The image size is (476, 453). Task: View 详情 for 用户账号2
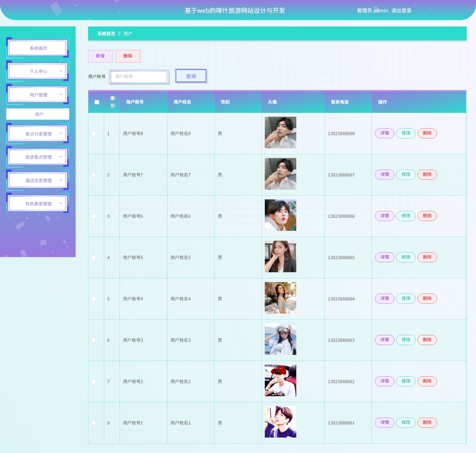coord(384,381)
